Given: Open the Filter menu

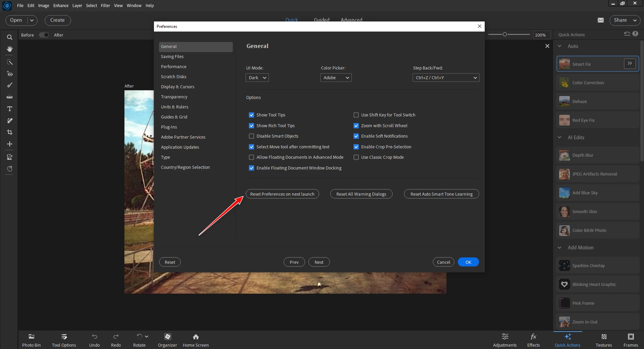Looking at the screenshot, I should point(105,5).
